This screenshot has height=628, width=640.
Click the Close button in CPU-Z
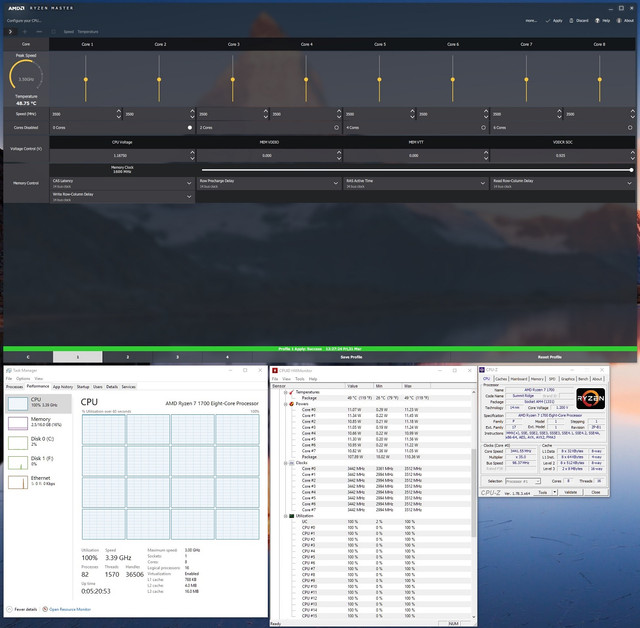[x=596, y=493]
